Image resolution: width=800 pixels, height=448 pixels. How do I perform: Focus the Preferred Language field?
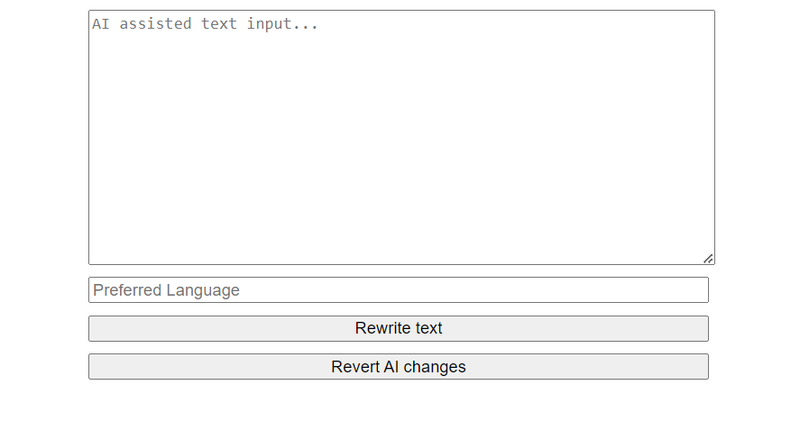398,290
